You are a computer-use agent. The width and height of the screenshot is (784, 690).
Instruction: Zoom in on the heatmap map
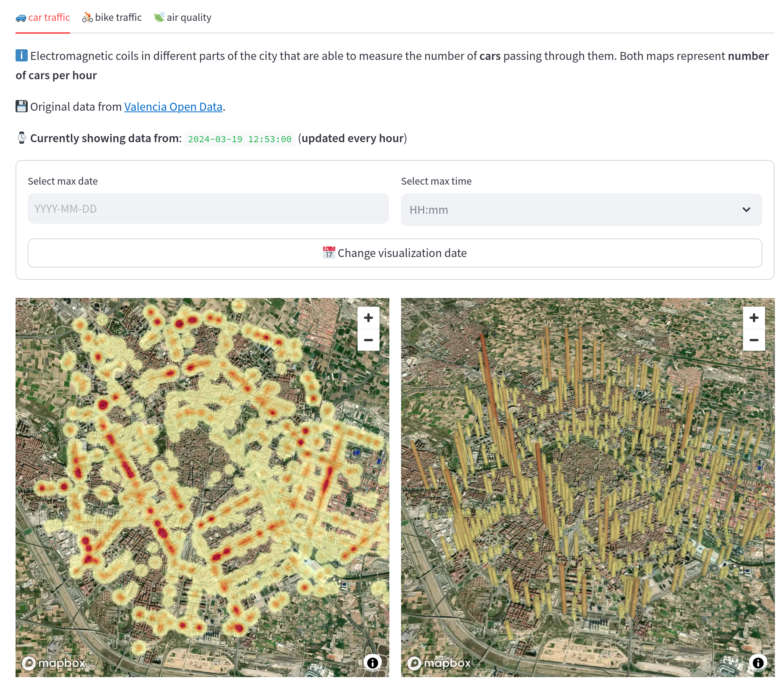pos(368,318)
